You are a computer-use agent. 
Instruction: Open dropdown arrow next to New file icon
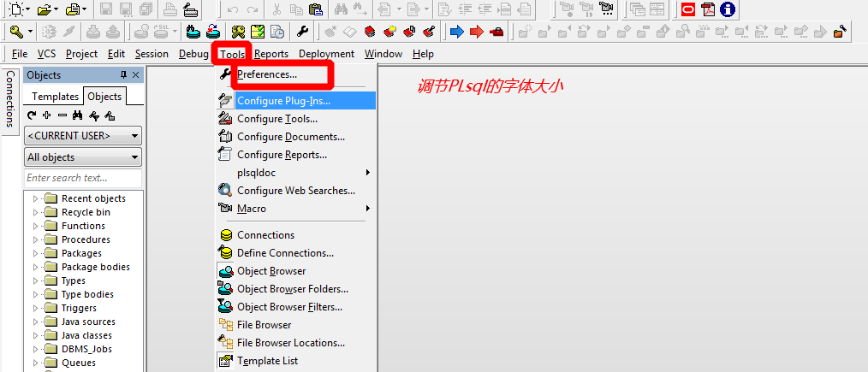click(29, 9)
